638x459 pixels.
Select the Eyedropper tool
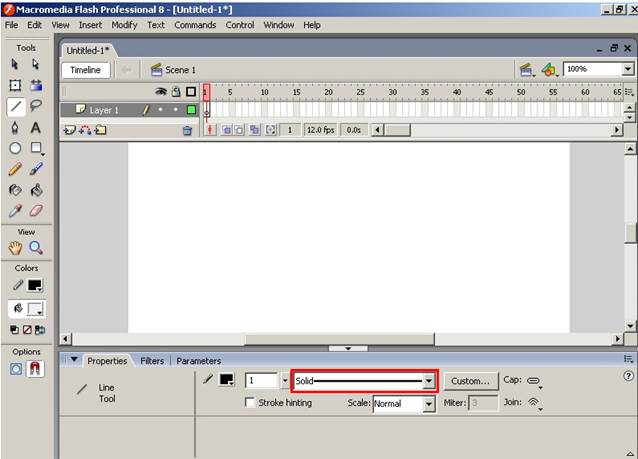pos(15,211)
